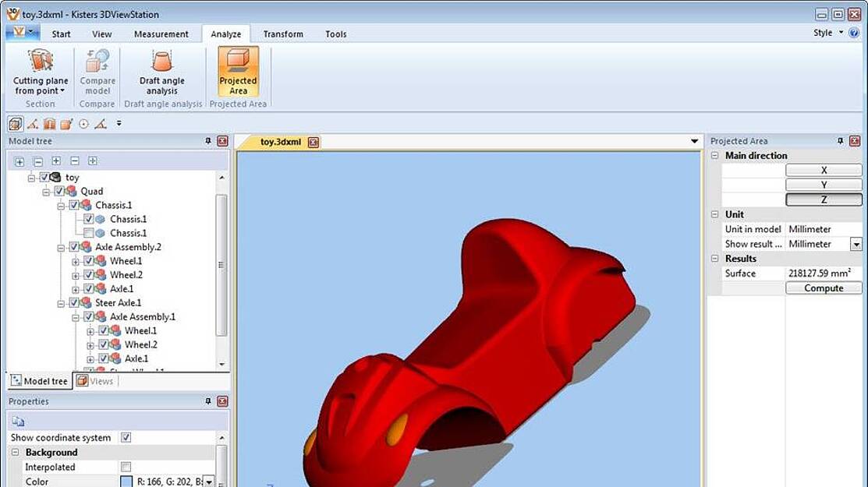The width and height of the screenshot is (868, 487).
Task: Open the document tab list arrow
Action: [x=694, y=142]
